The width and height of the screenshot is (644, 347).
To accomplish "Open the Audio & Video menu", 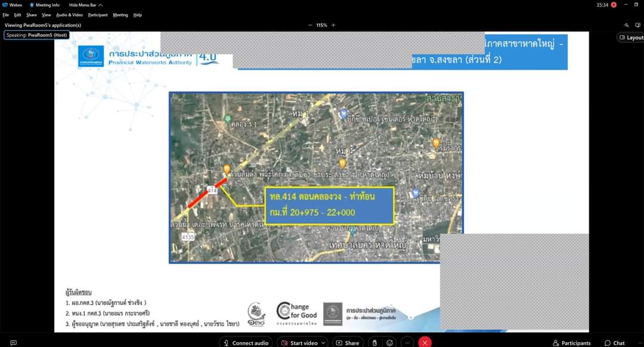I will pos(69,15).
